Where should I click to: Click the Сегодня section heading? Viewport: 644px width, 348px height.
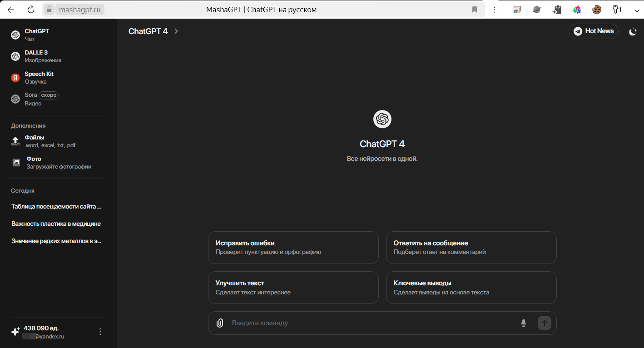[23, 191]
